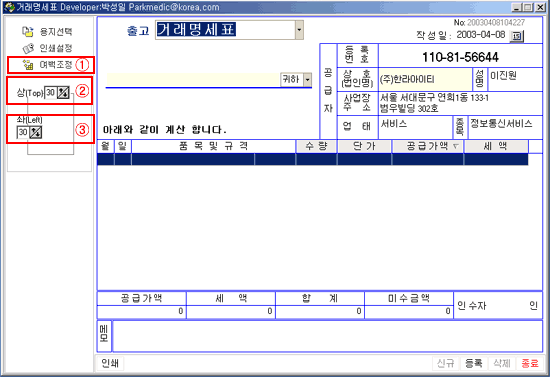
Task: Sort by the 공급가액 column header arrow
Action: (456, 146)
